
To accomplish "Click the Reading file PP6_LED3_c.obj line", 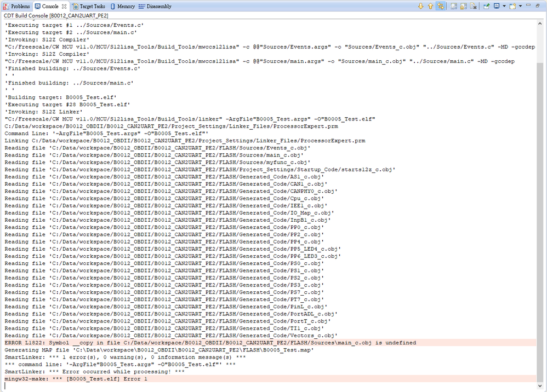I will 173,256.
